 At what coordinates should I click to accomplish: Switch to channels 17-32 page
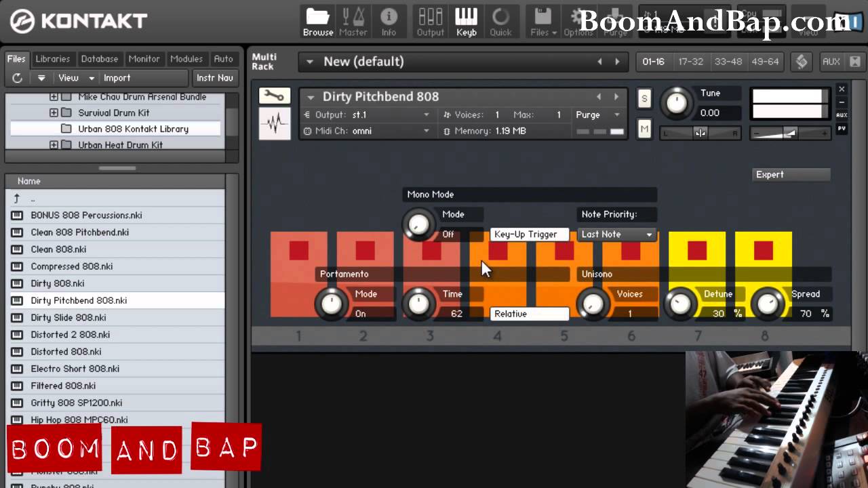pyautogui.click(x=690, y=62)
